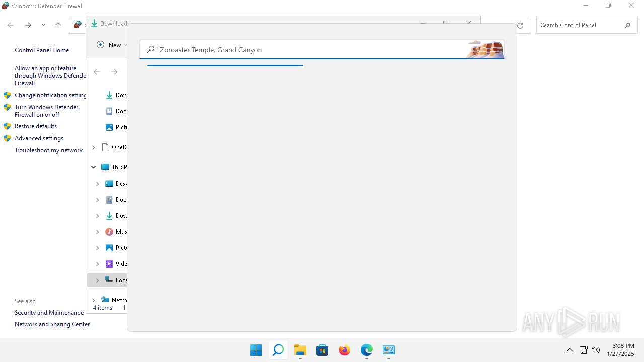This screenshot has height=362, width=644.
Task: Expand Pictures under This PC
Action: (x=98, y=248)
